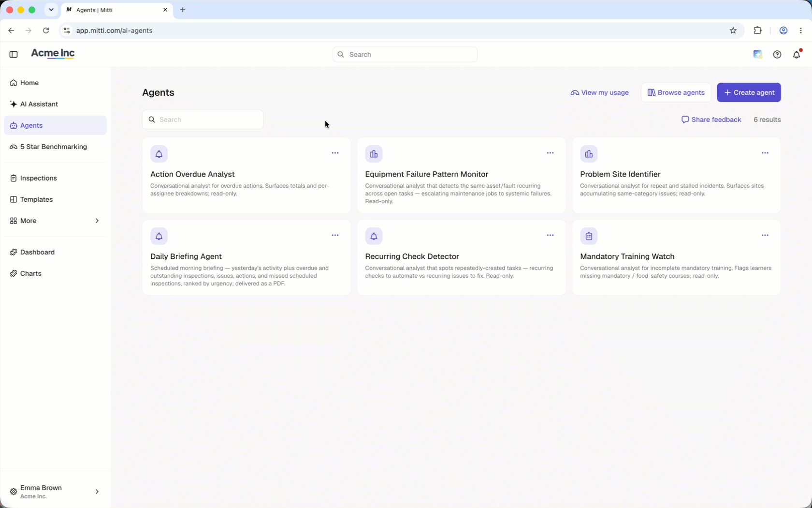Click the bell icon on Action Overdue Analyst card
This screenshot has height=508, width=812.
click(159, 154)
